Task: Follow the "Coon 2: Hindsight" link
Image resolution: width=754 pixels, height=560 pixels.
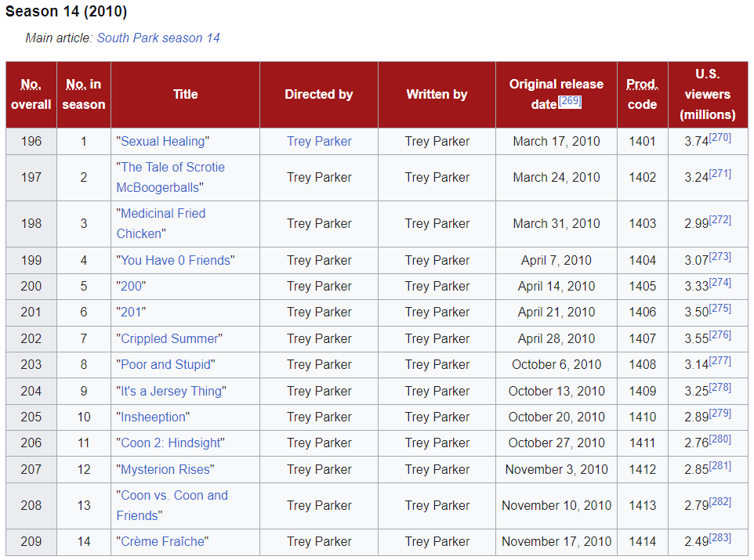Action: tap(170, 443)
